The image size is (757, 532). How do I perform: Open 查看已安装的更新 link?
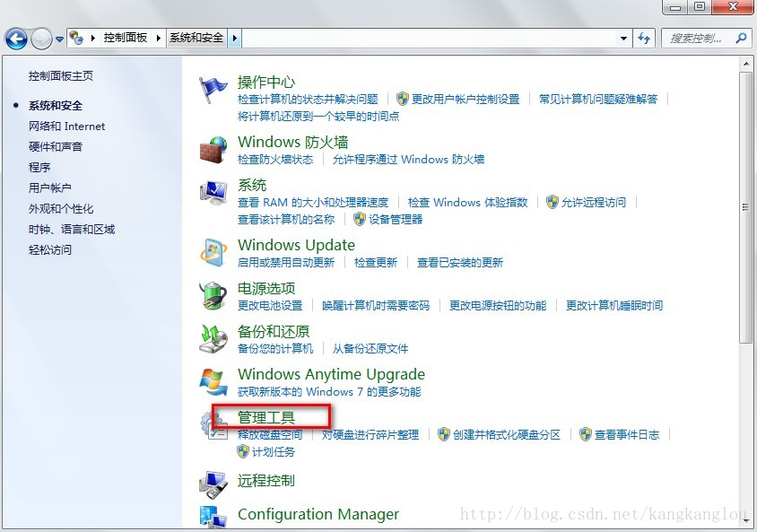460,263
